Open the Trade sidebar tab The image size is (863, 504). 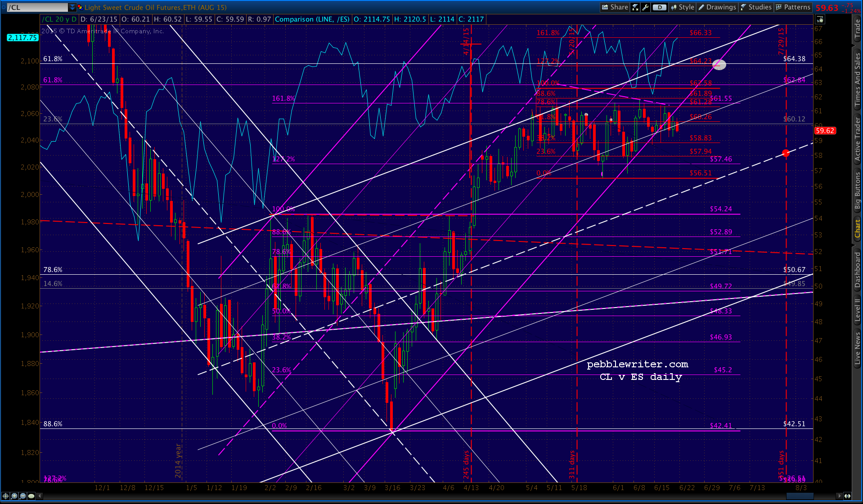[x=858, y=28]
